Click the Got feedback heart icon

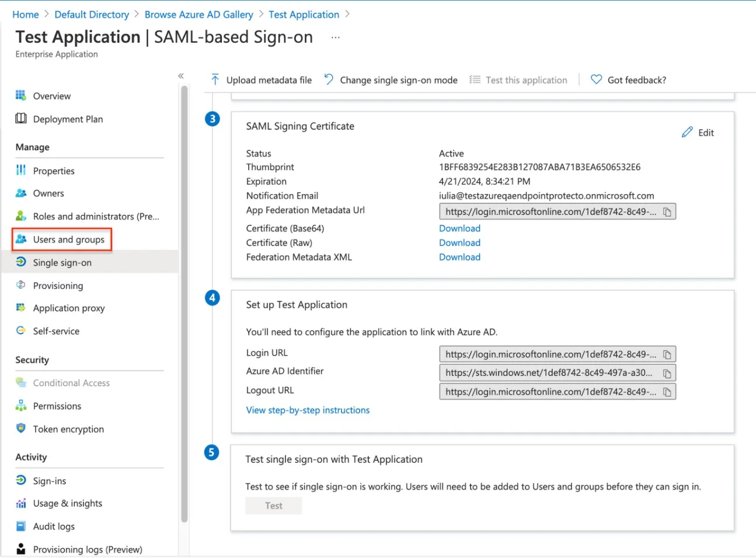click(596, 79)
